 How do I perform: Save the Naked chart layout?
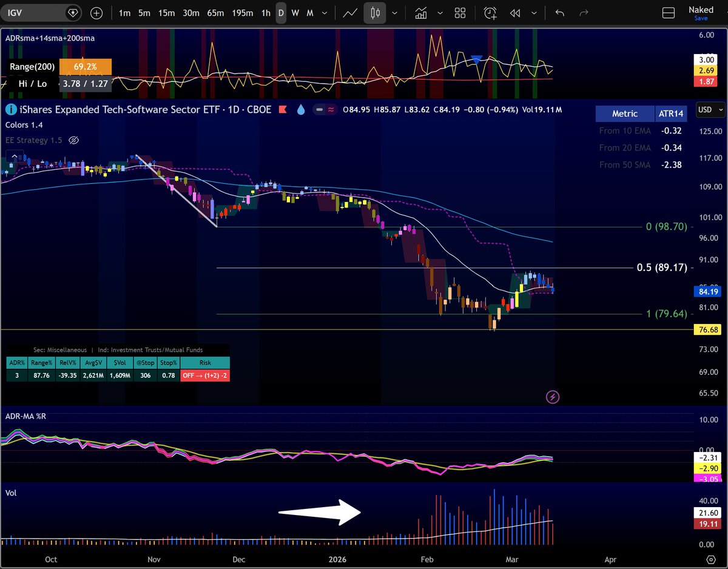pos(701,18)
